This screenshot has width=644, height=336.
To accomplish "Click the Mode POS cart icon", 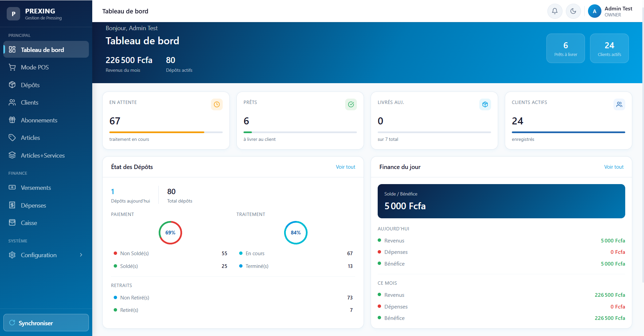I will point(12,67).
